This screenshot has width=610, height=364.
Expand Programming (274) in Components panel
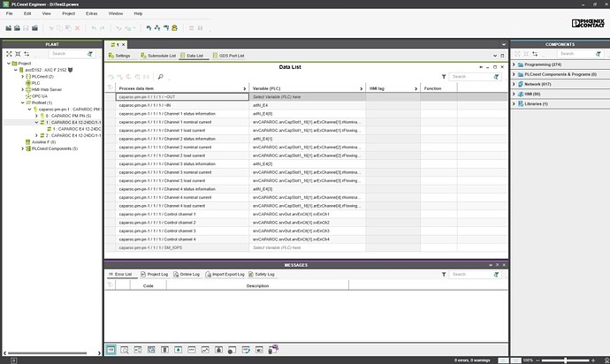514,64
